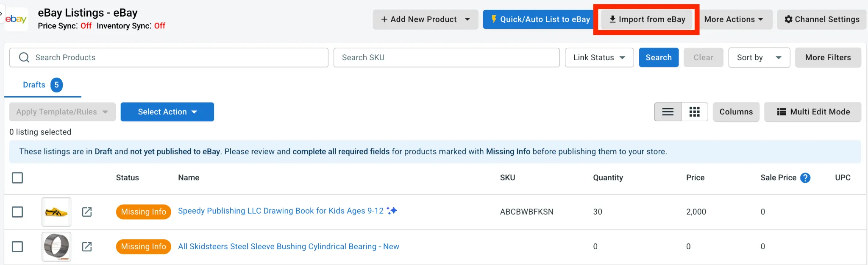
Task: Click the Sale Price help question mark
Action: click(806, 178)
